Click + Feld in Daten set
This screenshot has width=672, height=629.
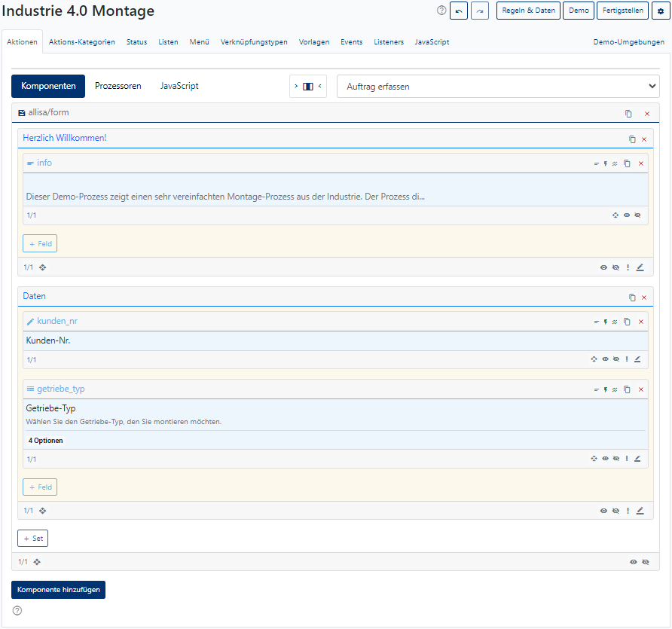click(40, 487)
